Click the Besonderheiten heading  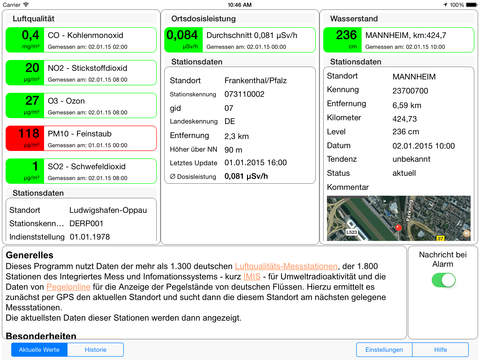41,336
